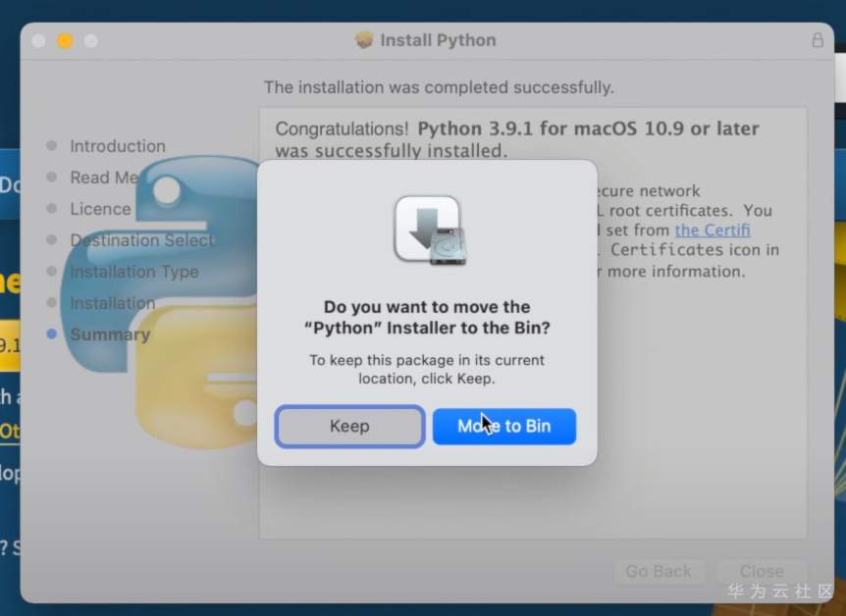Open the Certifi link
This screenshot has height=616, width=846.
click(713, 230)
